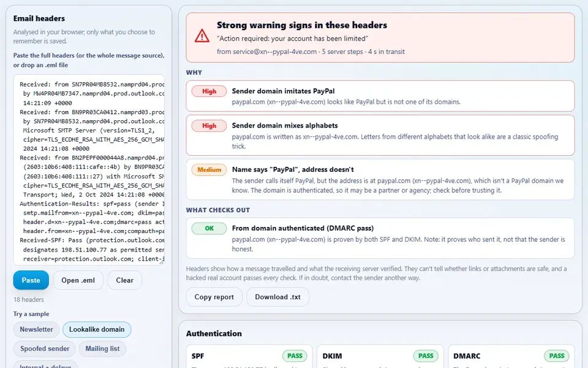The width and height of the screenshot is (588, 368).
Task: Select 'Sender domain mixes alphabets' heading
Action: tap(285, 125)
